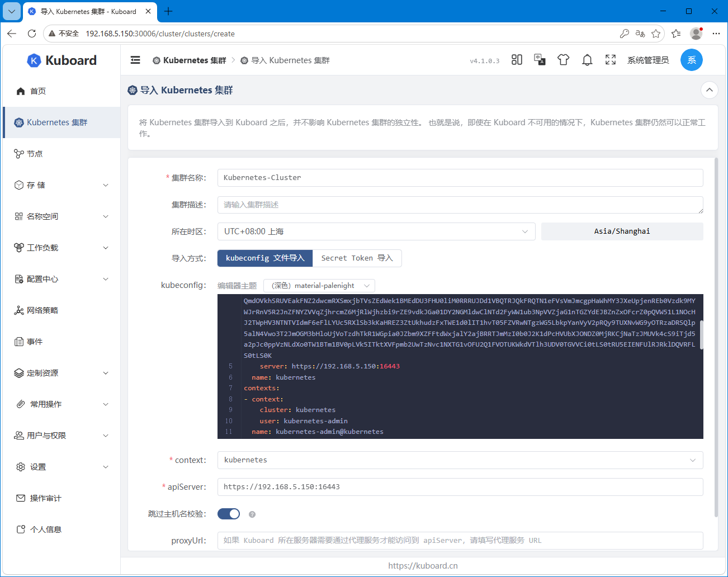Open browser favorites list icon
This screenshot has width=728, height=577.
coord(676,34)
